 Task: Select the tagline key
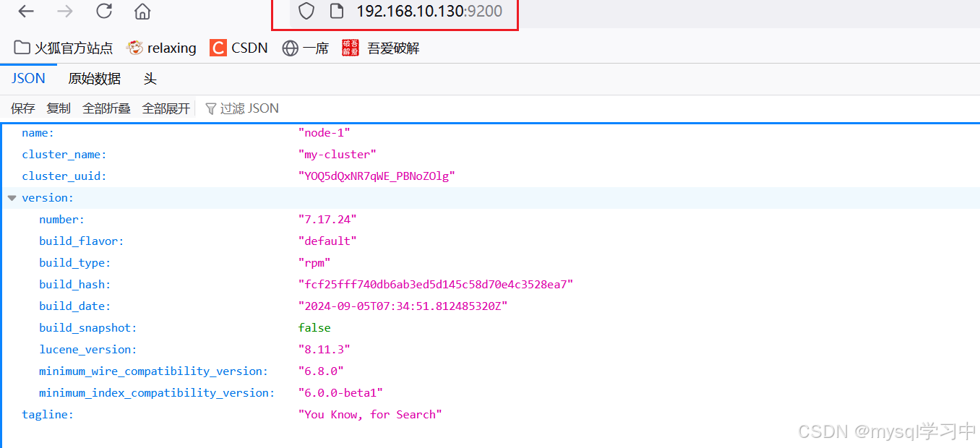48,415
